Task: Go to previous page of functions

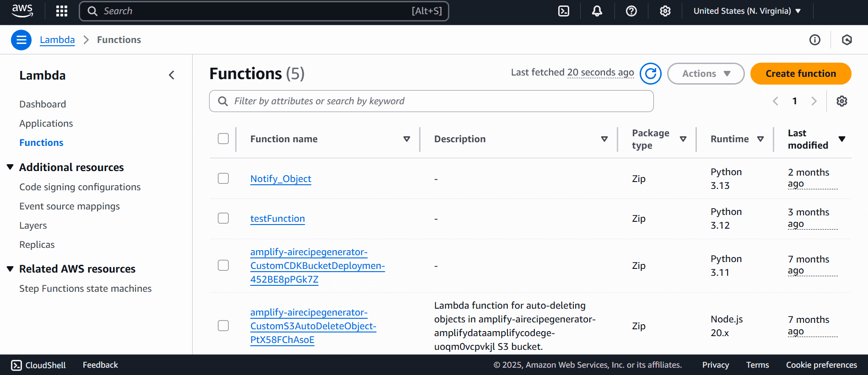Action: coord(776,101)
